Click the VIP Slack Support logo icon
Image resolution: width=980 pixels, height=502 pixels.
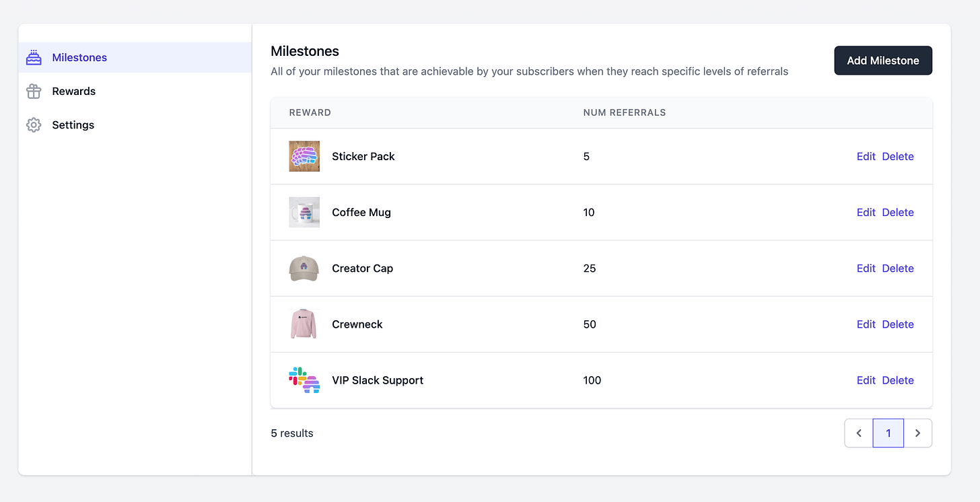[x=304, y=380]
